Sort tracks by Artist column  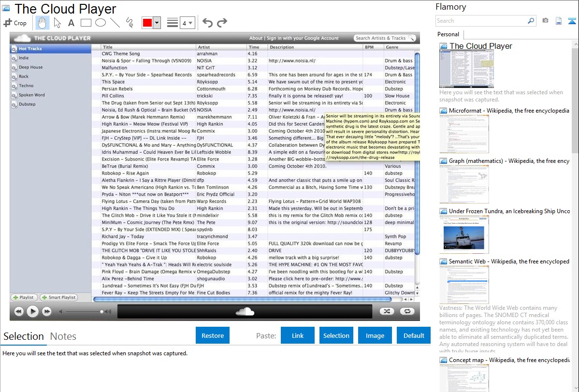221,47
